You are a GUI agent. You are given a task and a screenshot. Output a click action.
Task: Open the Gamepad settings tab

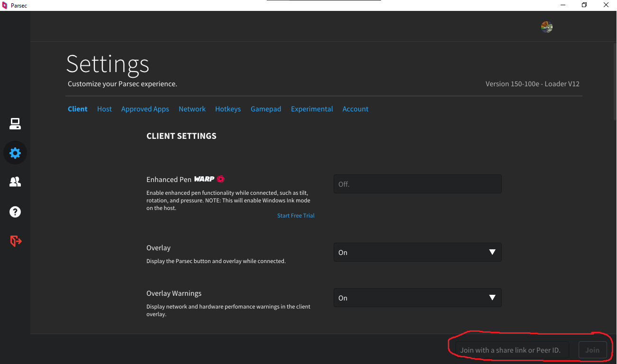(x=266, y=109)
